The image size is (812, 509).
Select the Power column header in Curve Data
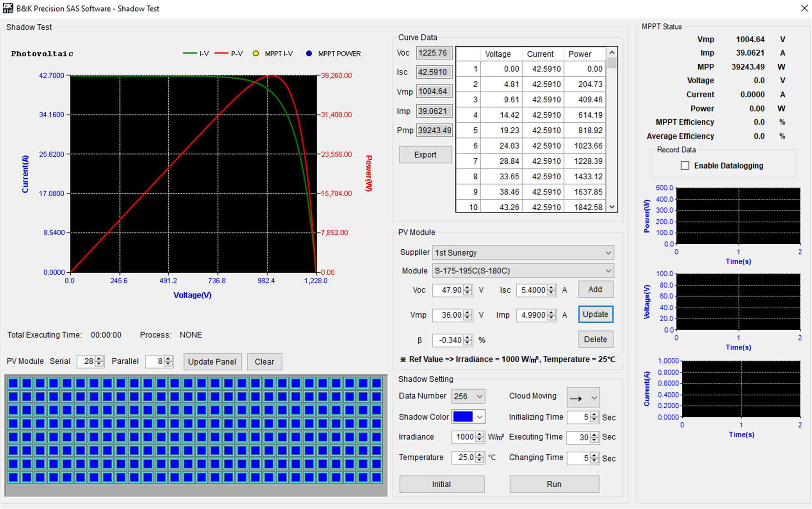pos(585,54)
